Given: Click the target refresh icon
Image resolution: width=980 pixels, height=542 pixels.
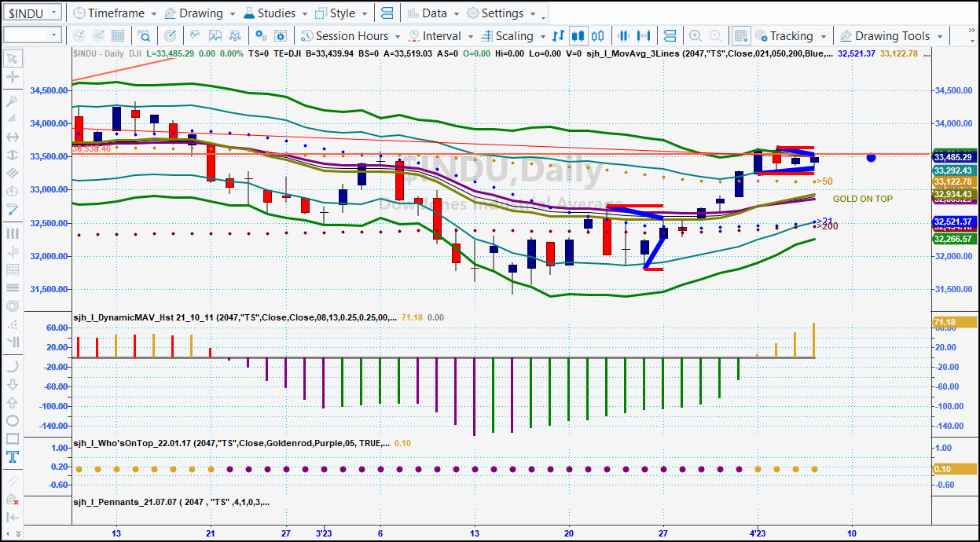Looking at the screenshot, I should point(171,36).
